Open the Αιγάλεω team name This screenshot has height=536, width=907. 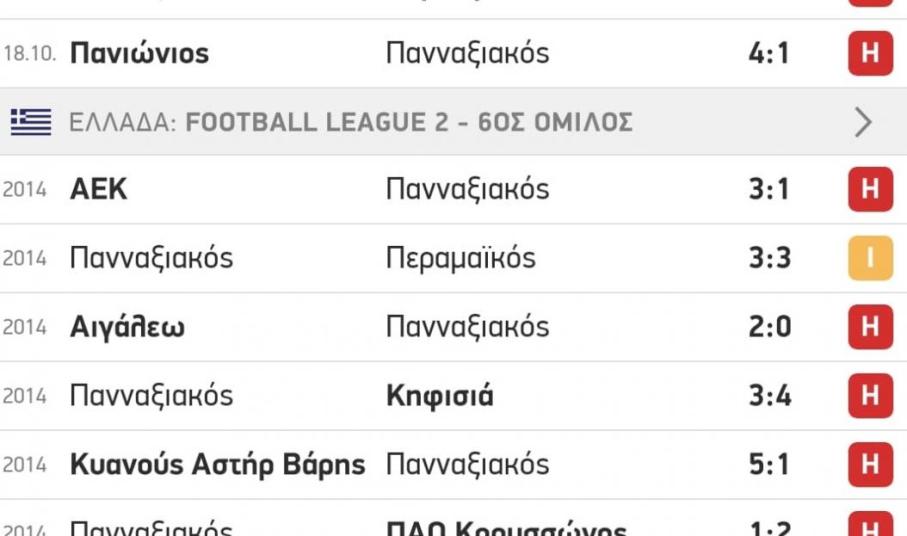(x=127, y=328)
